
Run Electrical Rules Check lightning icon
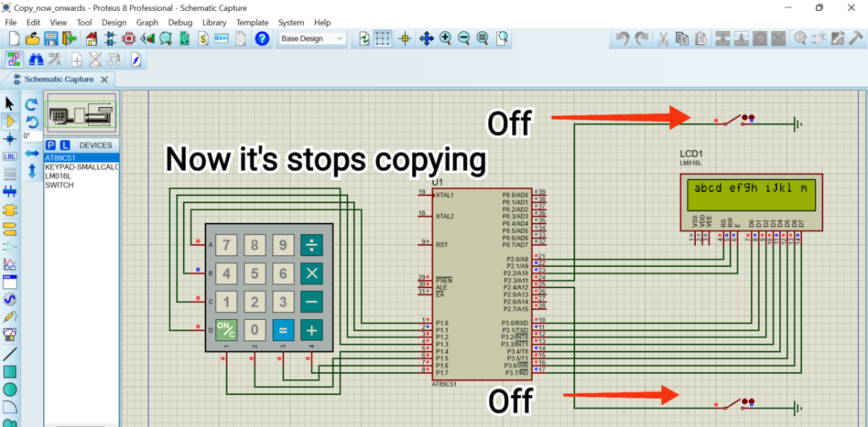tap(135, 60)
